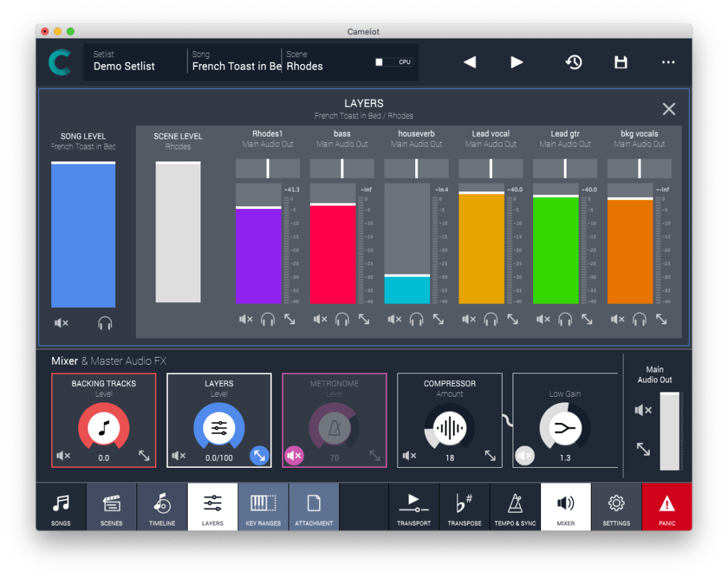Open the overflow menu with three dots
728x578 pixels.
click(x=668, y=62)
